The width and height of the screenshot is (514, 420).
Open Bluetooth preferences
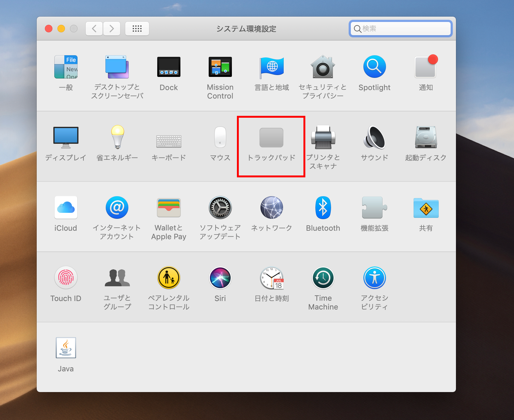323,207
